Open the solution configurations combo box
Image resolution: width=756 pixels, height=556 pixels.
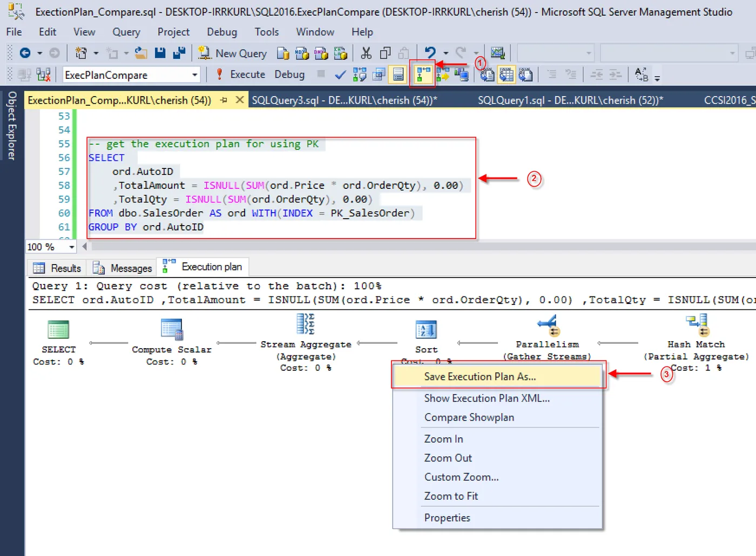click(x=555, y=53)
